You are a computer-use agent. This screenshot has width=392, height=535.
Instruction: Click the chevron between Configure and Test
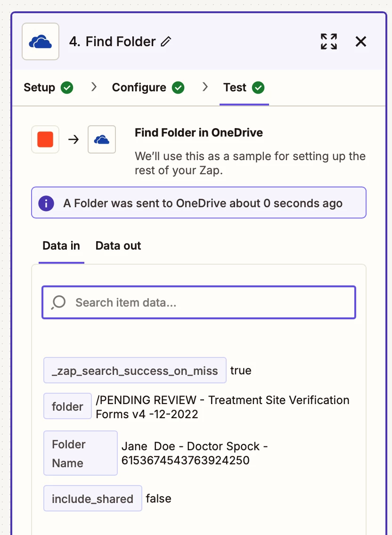click(x=205, y=87)
